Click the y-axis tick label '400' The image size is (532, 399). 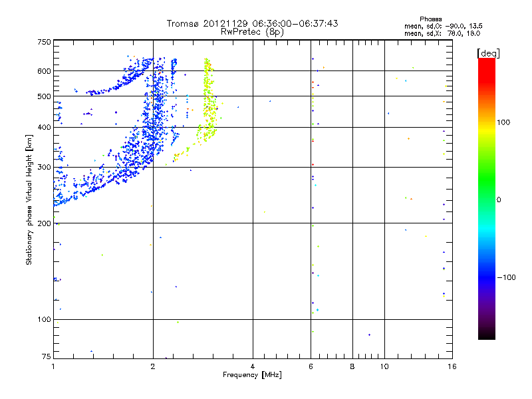(x=44, y=127)
